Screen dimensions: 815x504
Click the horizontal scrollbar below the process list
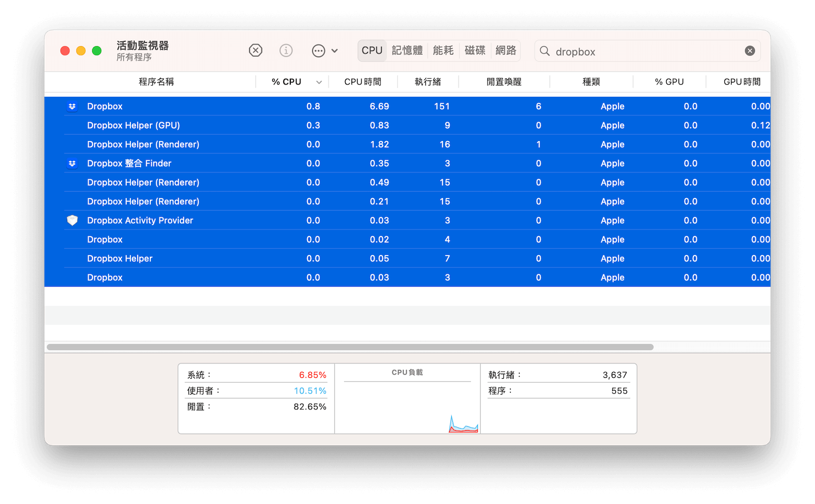(350, 347)
